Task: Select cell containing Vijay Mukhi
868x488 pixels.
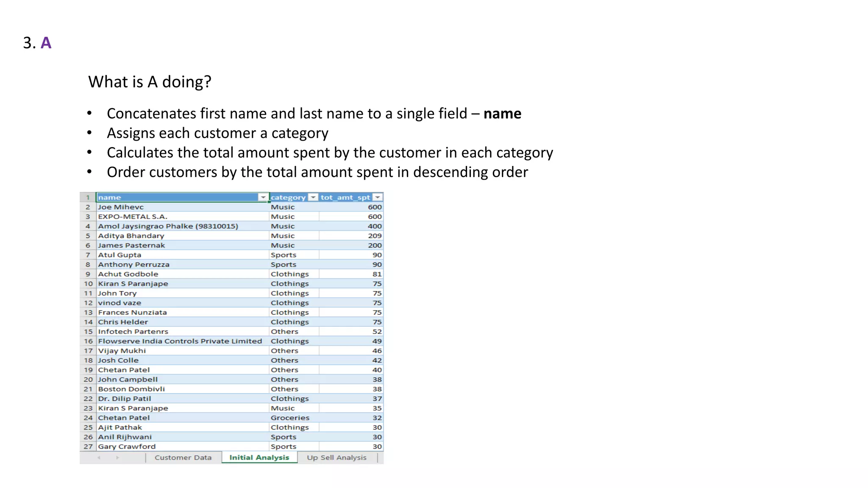Action: 183,351
